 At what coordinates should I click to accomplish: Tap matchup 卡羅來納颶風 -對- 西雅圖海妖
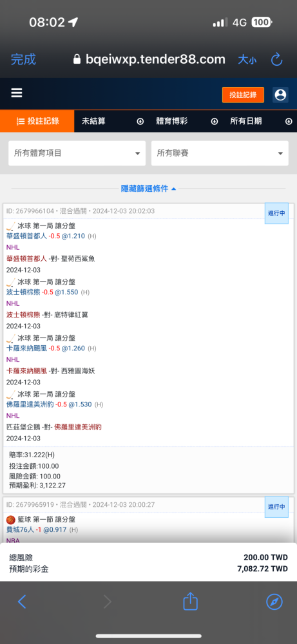[50, 371]
